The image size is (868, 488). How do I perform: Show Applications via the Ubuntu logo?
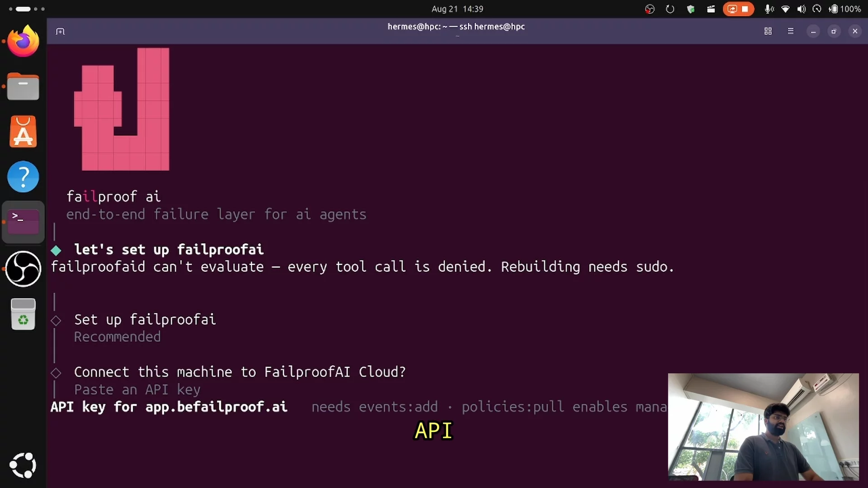click(23, 465)
